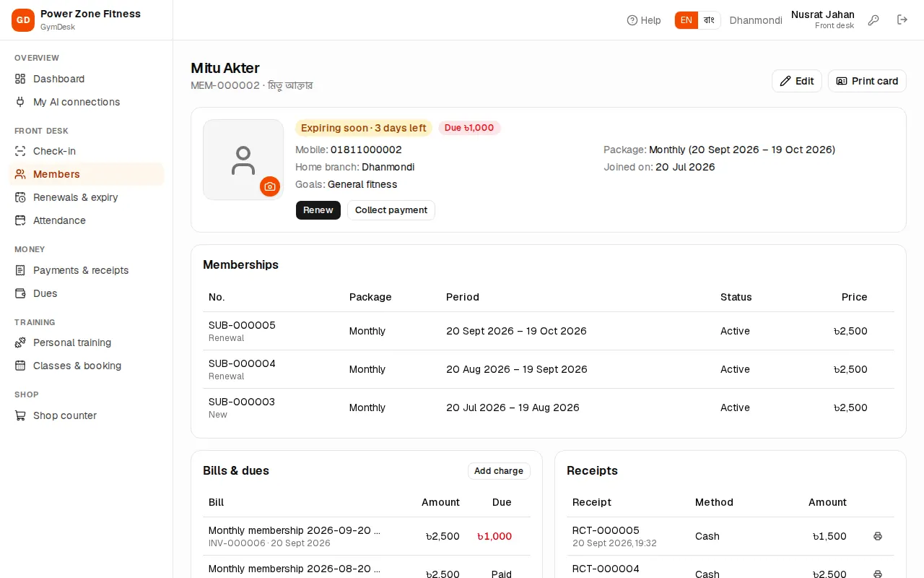This screenshot has width=924, height=578.
Task: Click the period 20 Jul 2026 – 19 Aug 2026
Action: click(513, 407)
